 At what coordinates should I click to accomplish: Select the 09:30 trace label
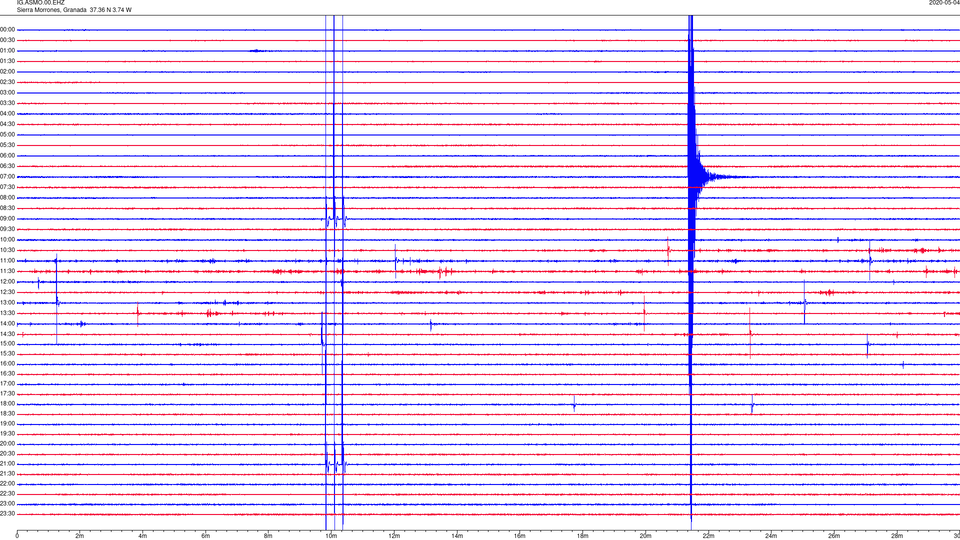point(7,229)
